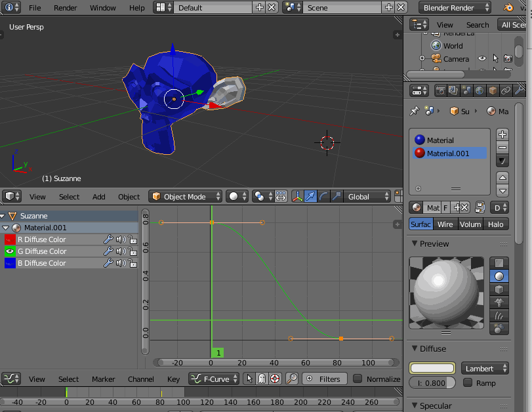
Task: Move material slot up
Action: [502, 178]
